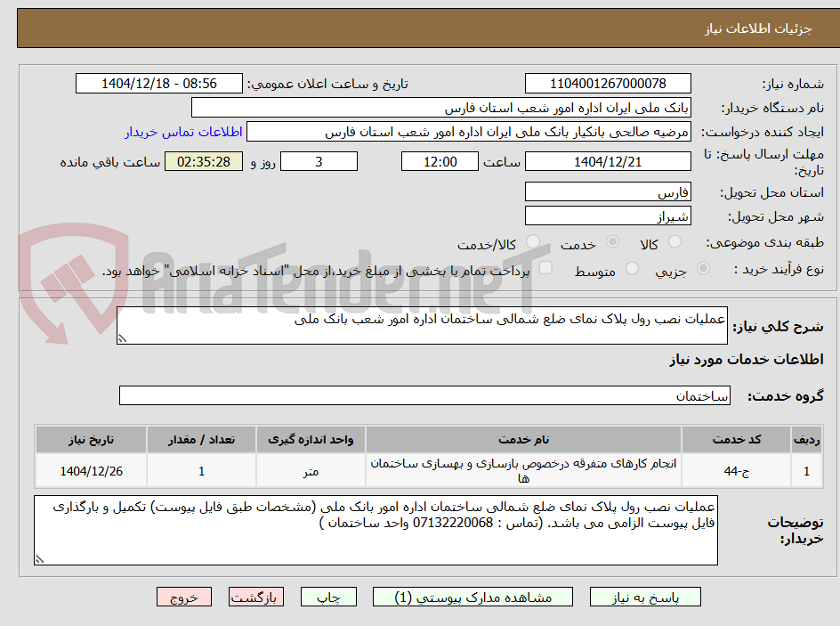The height and width of the screenshot is (626, 840).
Task: Open اطلاعات تماس خریدار link
Action: (183, 132)
